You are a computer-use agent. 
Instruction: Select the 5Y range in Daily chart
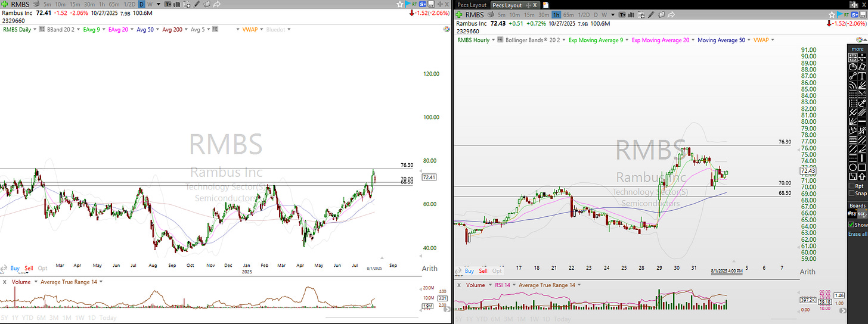[4, 319]
